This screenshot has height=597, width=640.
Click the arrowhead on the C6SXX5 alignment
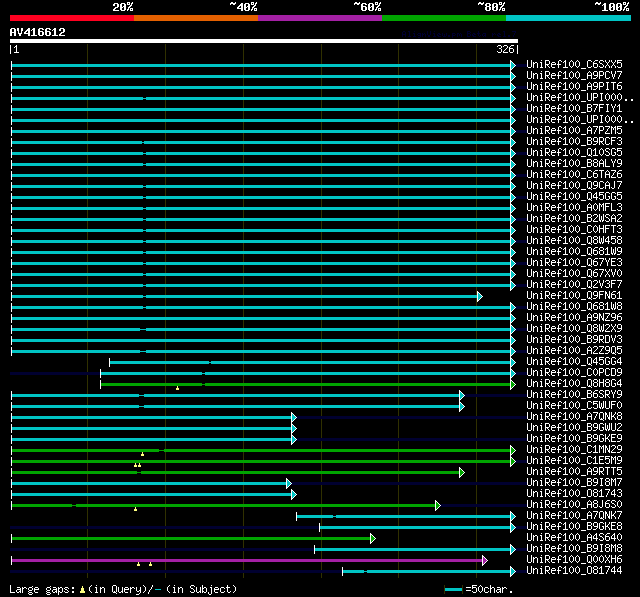click(513, 65)
